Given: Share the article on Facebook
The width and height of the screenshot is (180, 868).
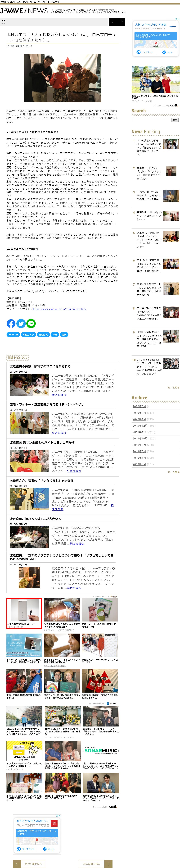Looking at the screenshot, I should [11, 324].
